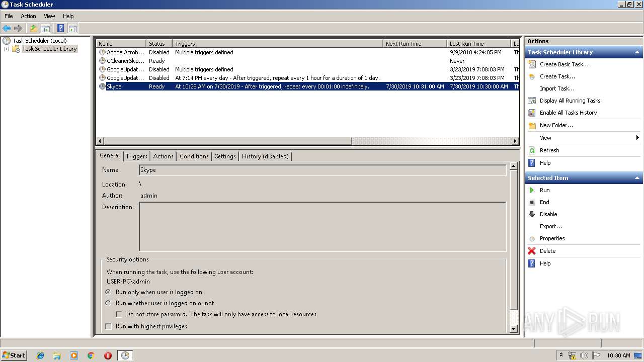Click the task list horizontal scrollbar thumb
This screenshot has height=362, width=644.
coord(228,141)
